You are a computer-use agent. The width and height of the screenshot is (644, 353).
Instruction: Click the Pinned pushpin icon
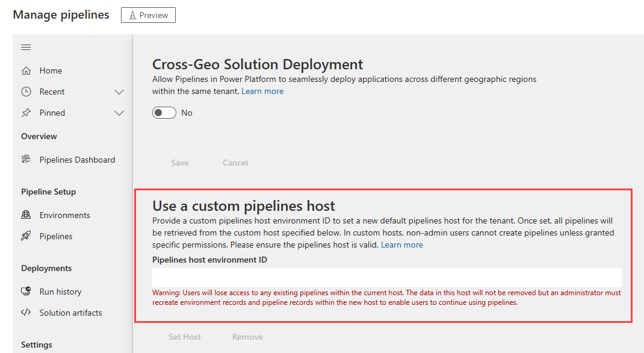[26, 113]
